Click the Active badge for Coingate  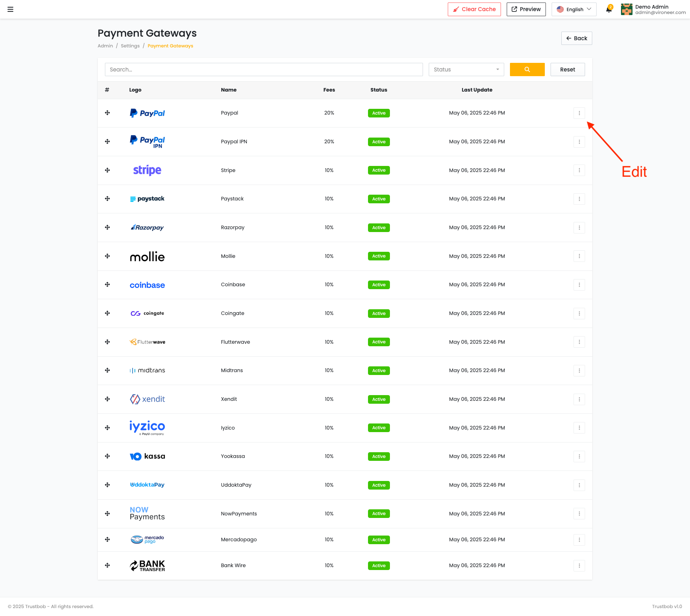(379, 314)
